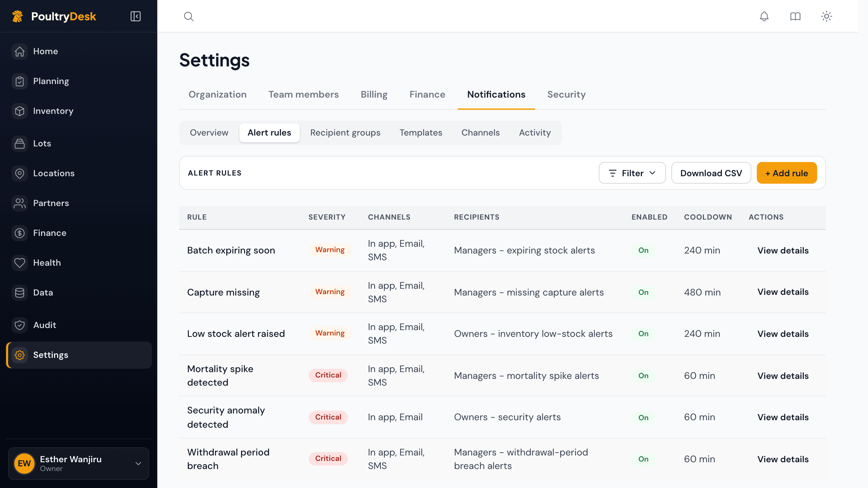View details for Low stock alert raised

point(783,334)
